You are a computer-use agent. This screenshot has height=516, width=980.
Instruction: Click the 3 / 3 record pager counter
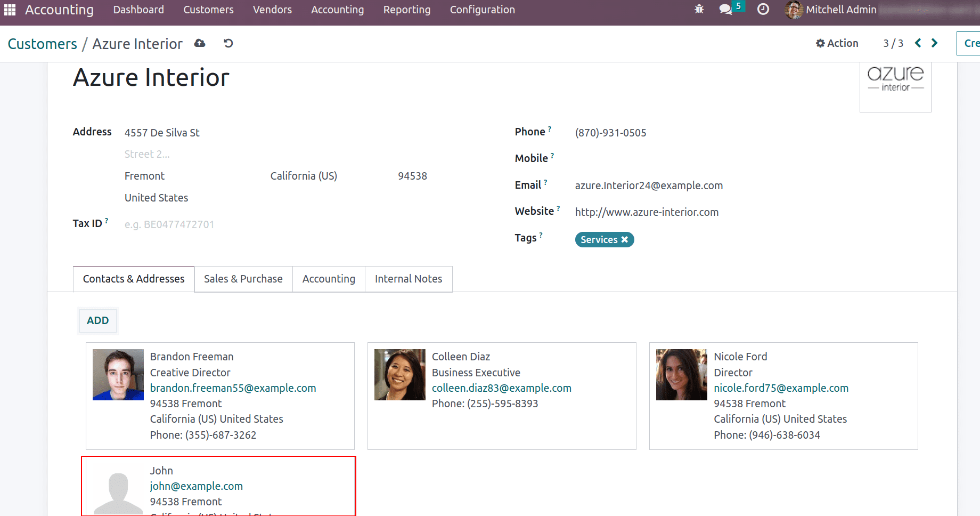coord(893,43)
